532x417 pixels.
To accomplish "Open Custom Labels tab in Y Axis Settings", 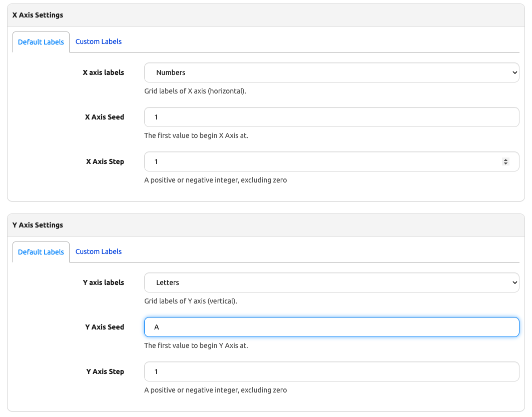I will point(98,251).
